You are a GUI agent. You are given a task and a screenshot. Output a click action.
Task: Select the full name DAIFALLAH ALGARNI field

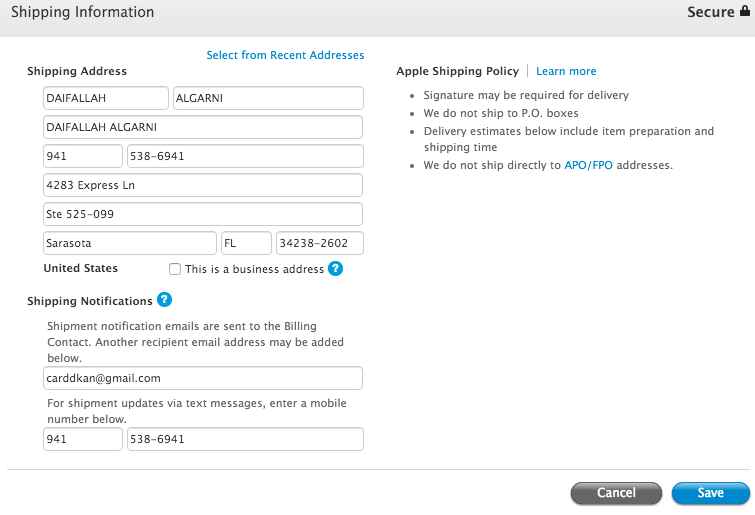click(203, 127)
